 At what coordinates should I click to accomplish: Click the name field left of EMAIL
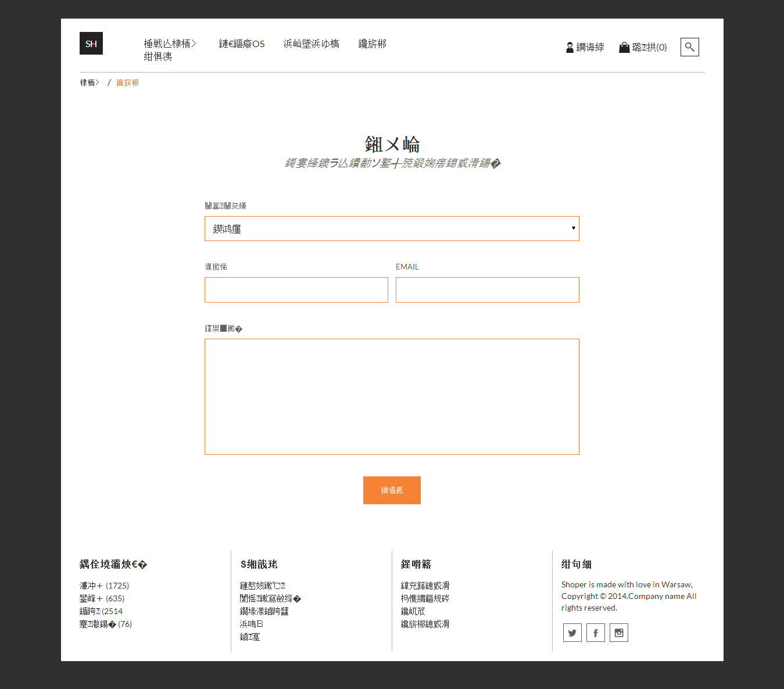pyautogui.click(x=296, y=290)
